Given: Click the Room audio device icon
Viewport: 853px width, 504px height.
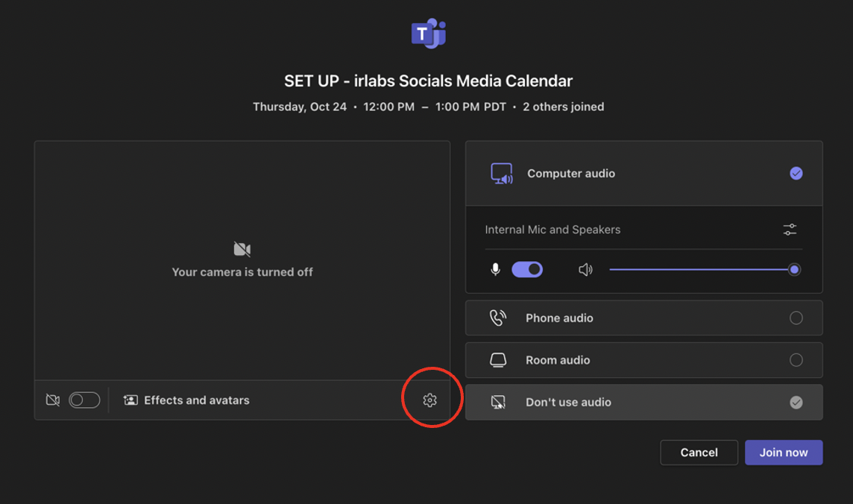Looking at the screenshot, I should pos(497,360).
